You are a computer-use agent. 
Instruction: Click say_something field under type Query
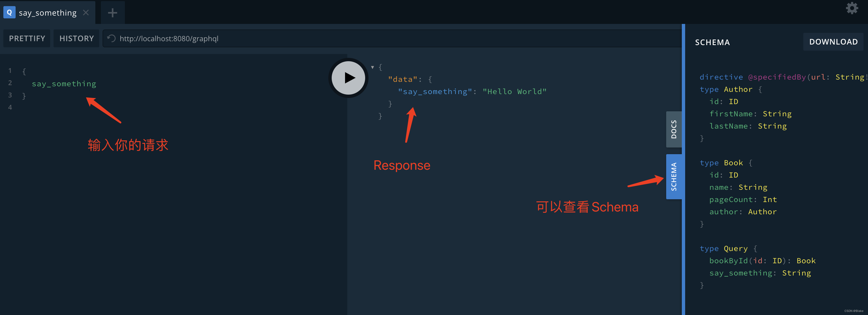[740, 273]
